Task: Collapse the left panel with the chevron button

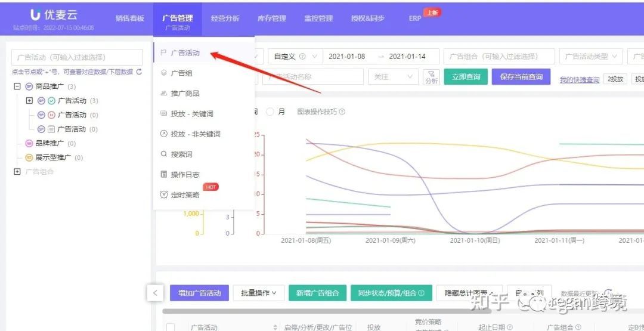Action: tap(155, 293)
